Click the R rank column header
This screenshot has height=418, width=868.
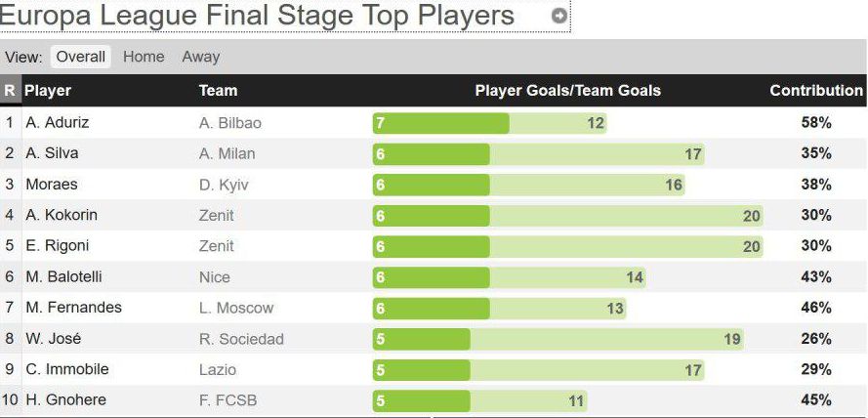tap(10, 91)
